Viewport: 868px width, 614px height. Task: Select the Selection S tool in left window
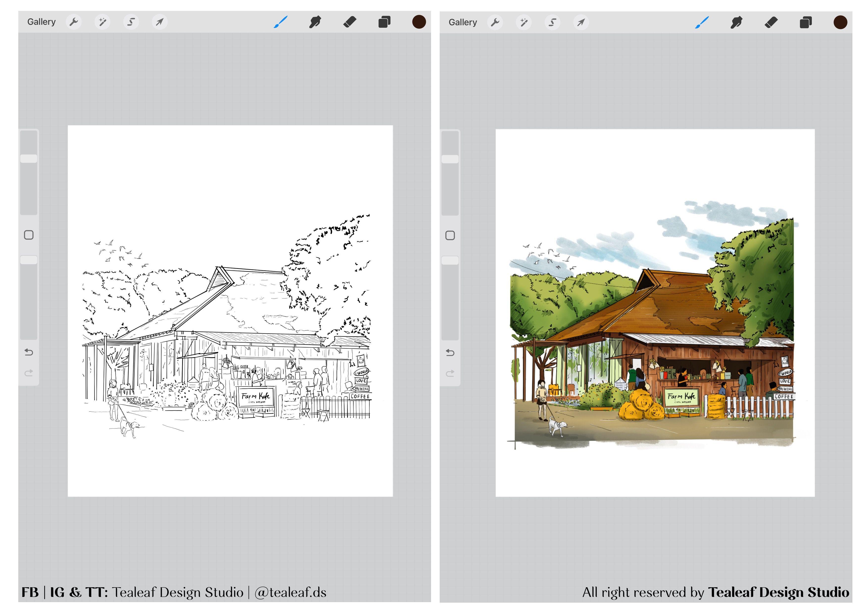131,22
